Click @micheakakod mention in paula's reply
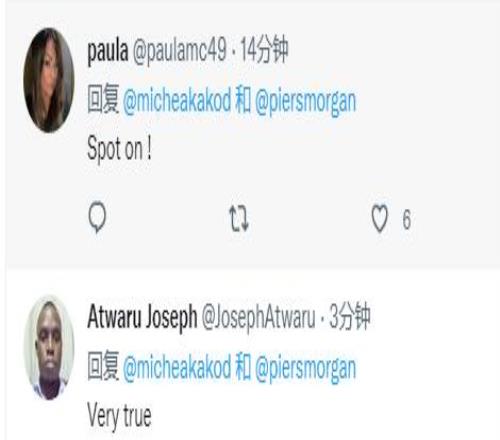This screenshot has width=500, height=440. click(x=177, y=100)
